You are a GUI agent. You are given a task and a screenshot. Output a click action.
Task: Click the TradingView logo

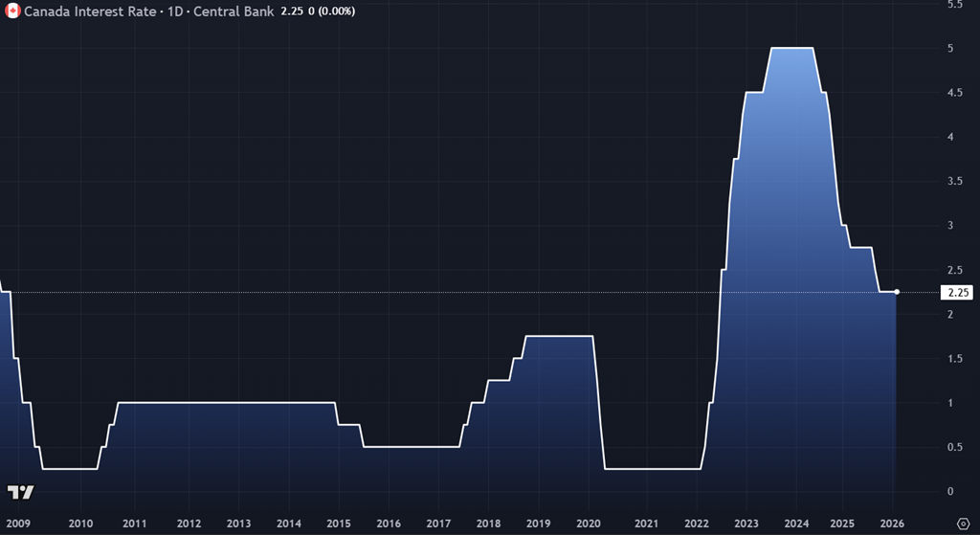(x=20, y=492)
